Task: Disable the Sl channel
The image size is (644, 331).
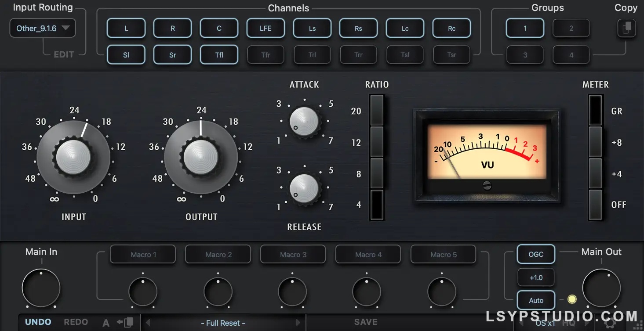Action: [126, 54]
